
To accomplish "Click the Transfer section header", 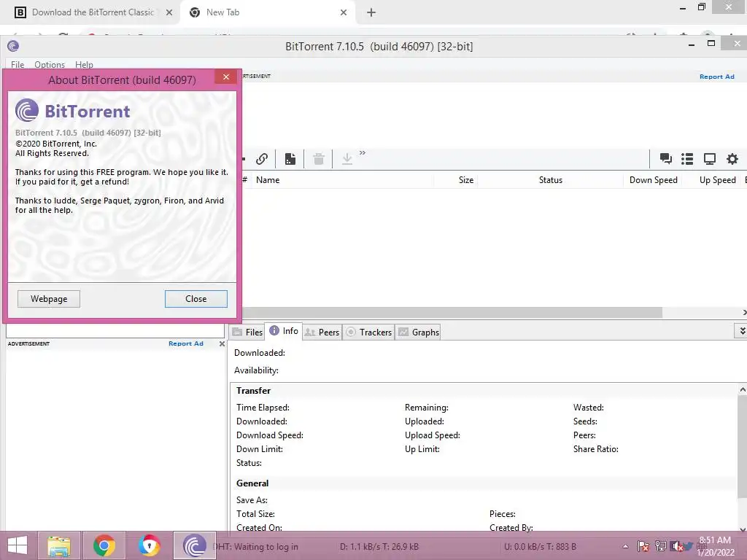I will pyautogui.click(x=253, y=391).
